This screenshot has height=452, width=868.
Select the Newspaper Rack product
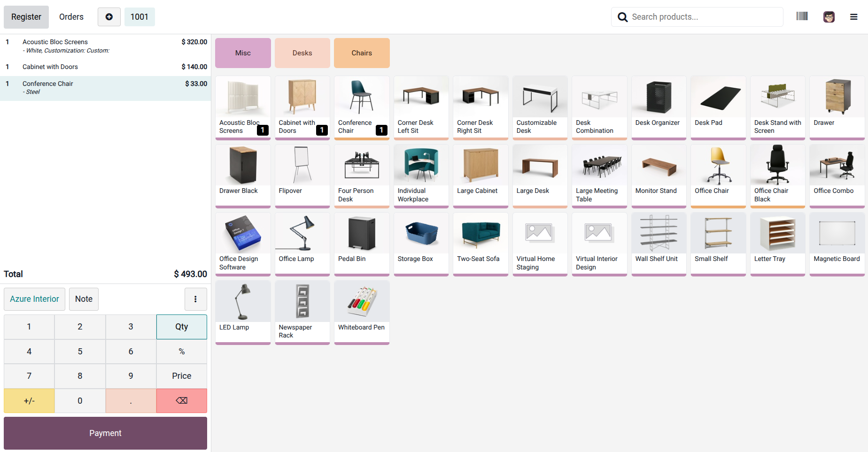tap(302, 313)
